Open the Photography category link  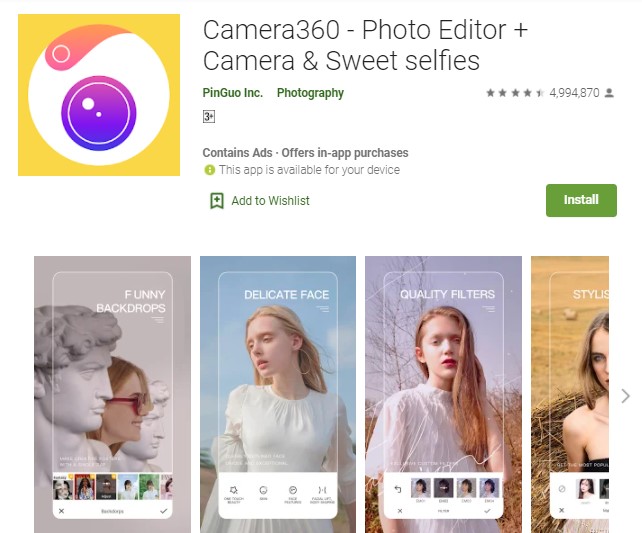click(x=310, y=93)
